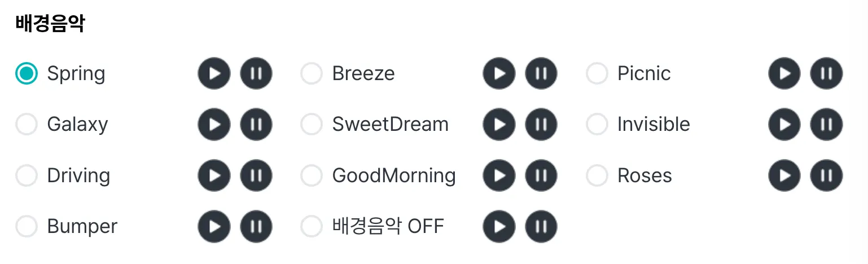868x264 pixels.
Task: Click play button beside 배경음악 OFF
Action: pos(499,226)
